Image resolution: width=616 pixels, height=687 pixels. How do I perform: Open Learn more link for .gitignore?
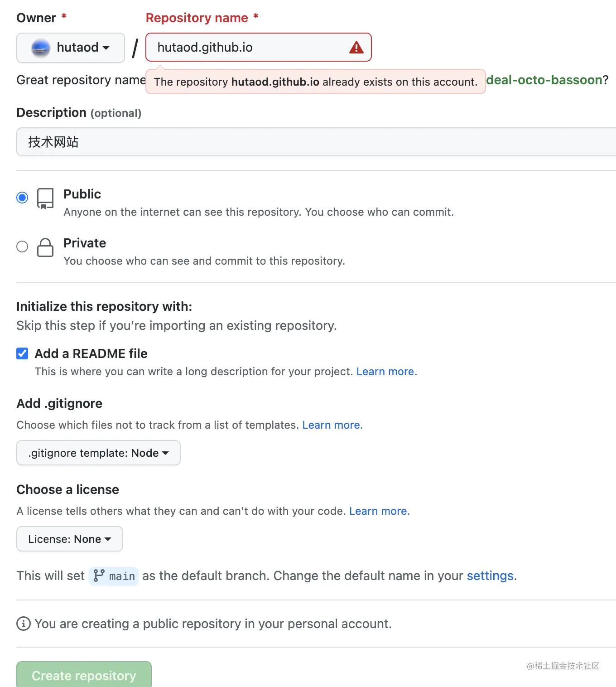332,425
